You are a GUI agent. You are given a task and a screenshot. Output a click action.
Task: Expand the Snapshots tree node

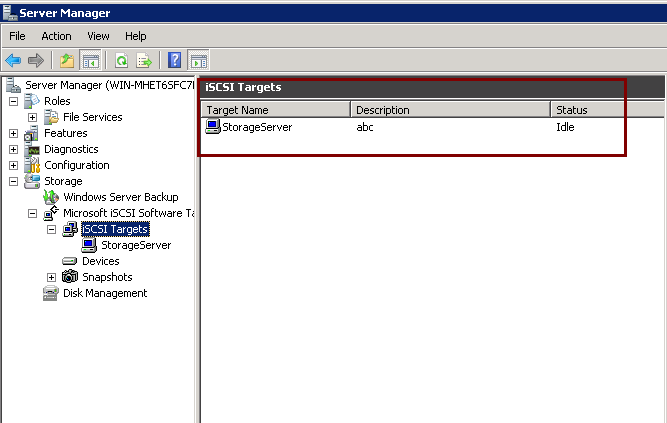pyautogui.click(x=52, y=277)
